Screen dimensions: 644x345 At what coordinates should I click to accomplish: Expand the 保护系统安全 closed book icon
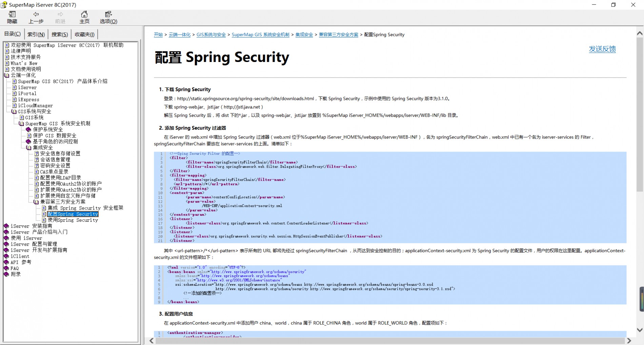tap(29, 130)
